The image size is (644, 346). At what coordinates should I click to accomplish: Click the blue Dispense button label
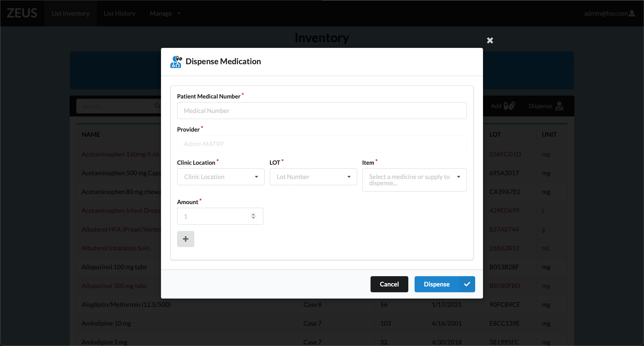(x=436, y=284)
